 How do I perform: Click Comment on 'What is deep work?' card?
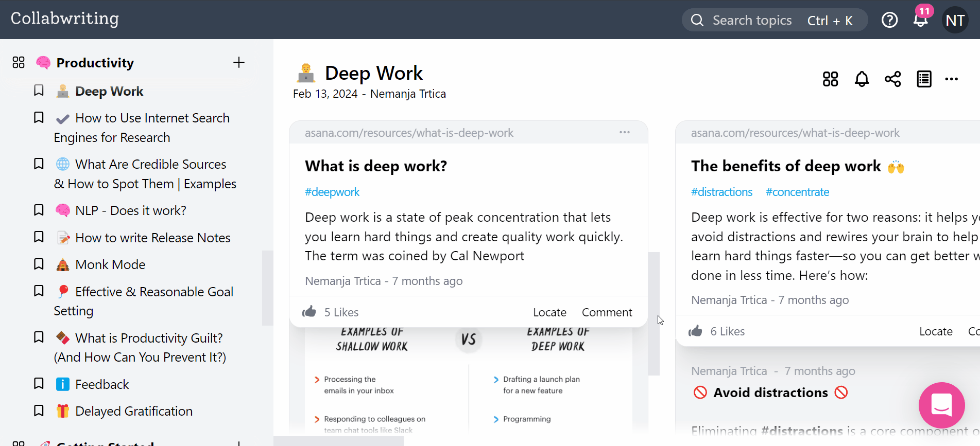click(x=607, y=312)
